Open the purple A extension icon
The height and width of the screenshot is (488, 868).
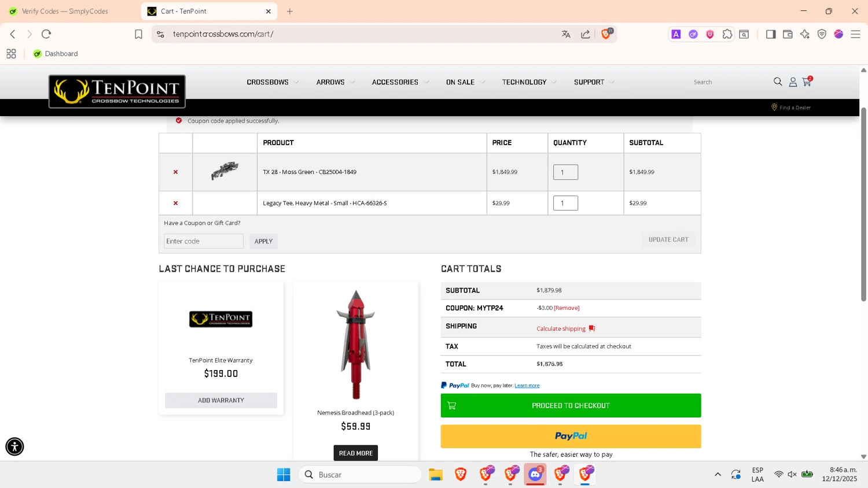[676, 34]
